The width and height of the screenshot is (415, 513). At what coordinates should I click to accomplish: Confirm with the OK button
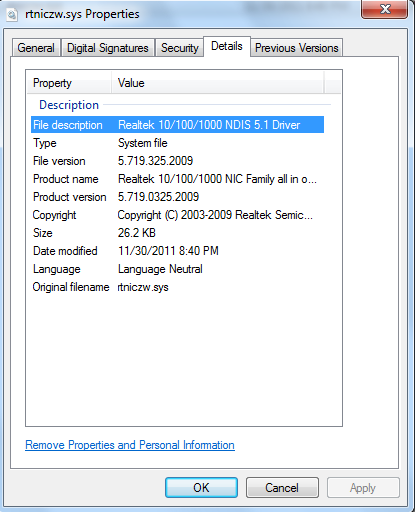pos(201,488)
